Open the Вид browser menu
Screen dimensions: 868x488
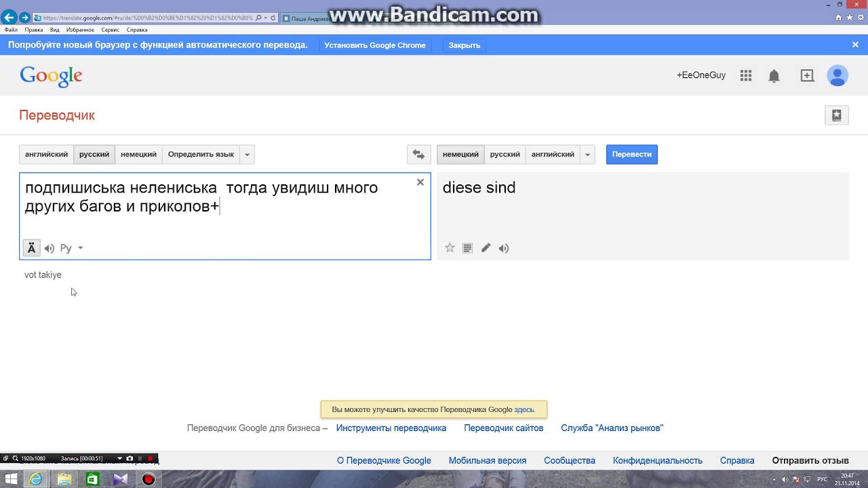(x=55, y=30)
